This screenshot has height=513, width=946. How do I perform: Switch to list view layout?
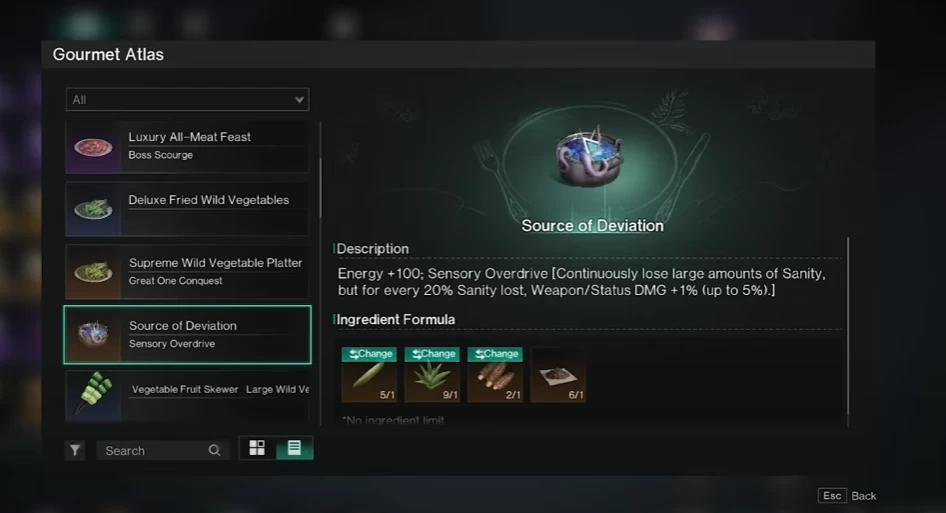(294, 448)
